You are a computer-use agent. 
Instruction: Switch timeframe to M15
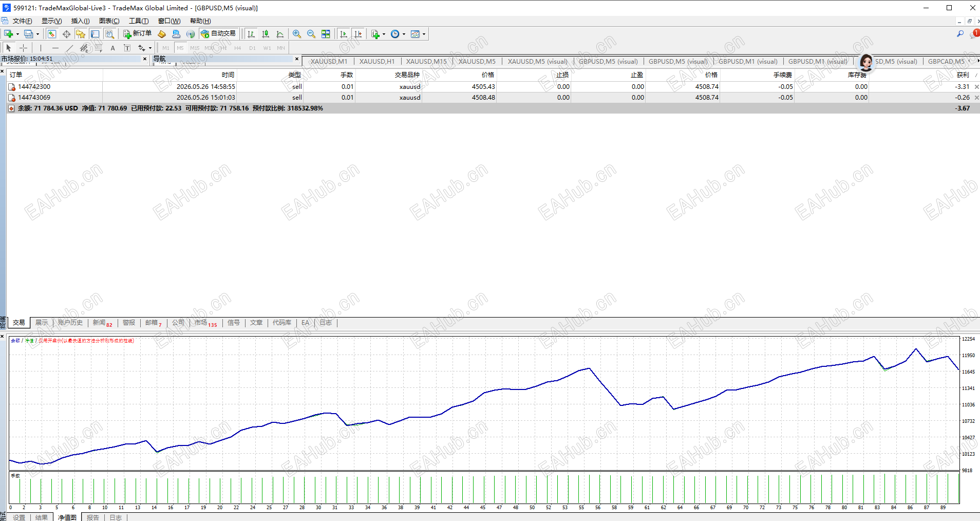pos(195,48)
